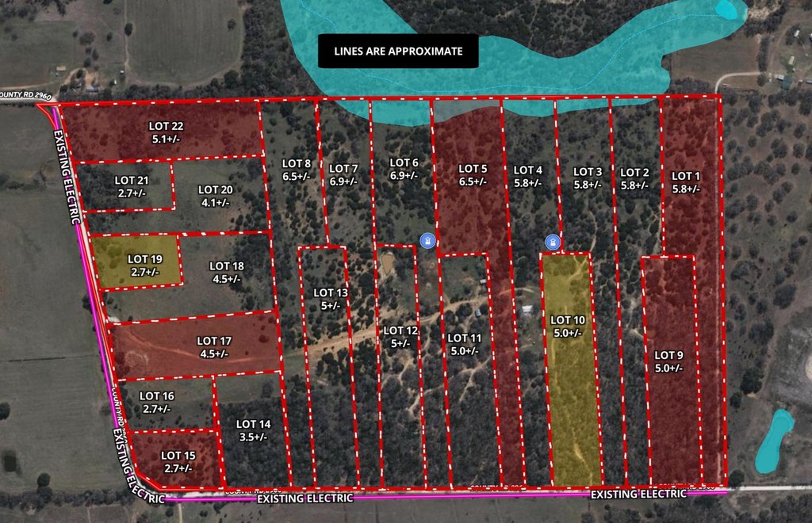The height and width of the screenshot is (523, 812).
Task: Click the yellow LOT 10 5.0+/- label
Action: (568, 326)
